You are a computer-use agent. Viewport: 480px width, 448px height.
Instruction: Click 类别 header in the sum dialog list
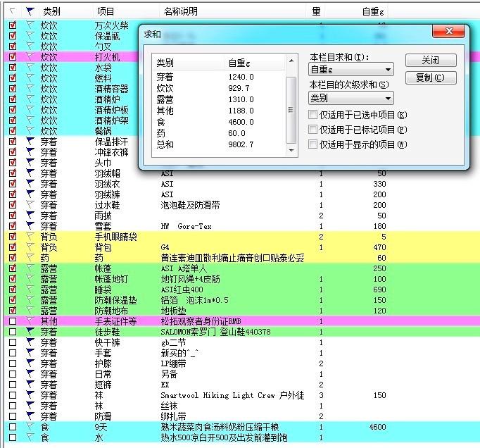point(165,63)
